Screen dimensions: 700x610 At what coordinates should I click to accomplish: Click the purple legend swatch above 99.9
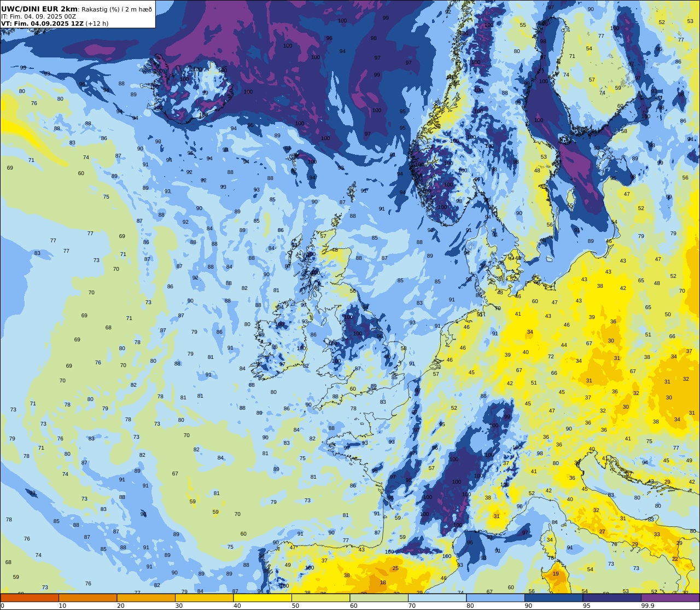pos(670,598)
